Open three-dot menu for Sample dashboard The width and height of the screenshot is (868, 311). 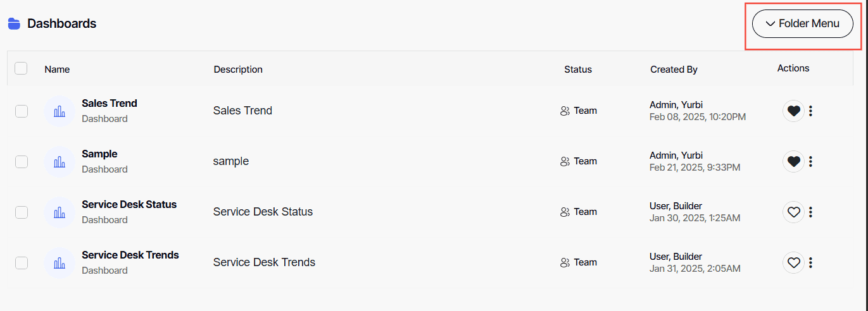810,161
